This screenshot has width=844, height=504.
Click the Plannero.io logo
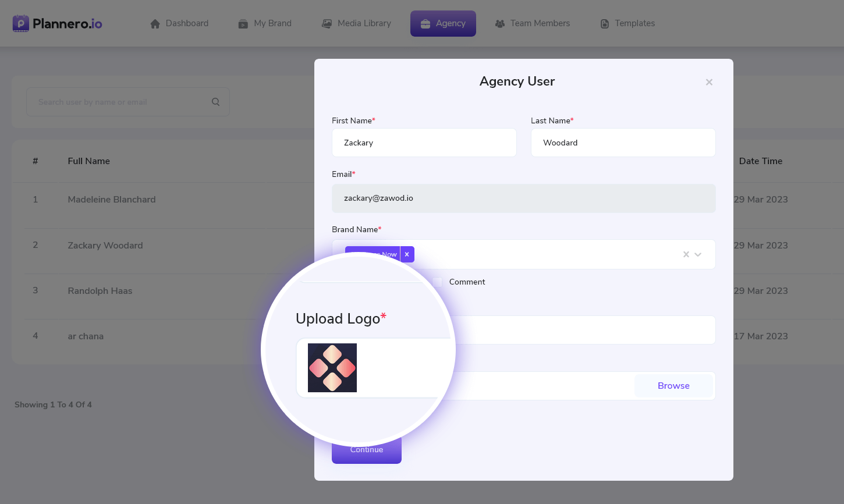tap(57, 23)
